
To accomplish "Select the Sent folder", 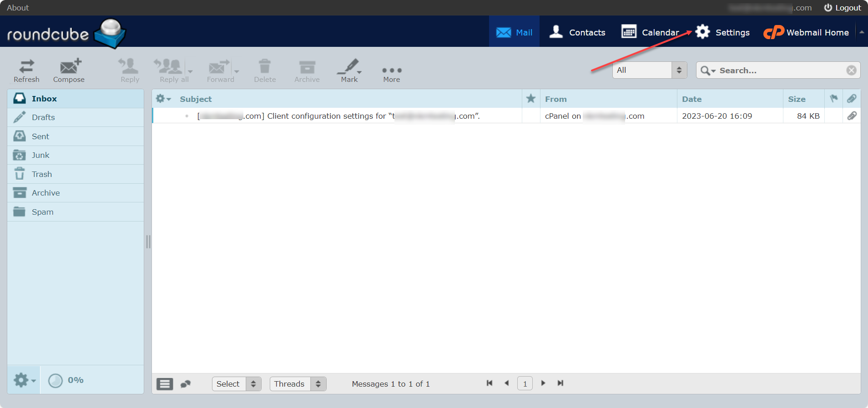I will tap(76, 136).
